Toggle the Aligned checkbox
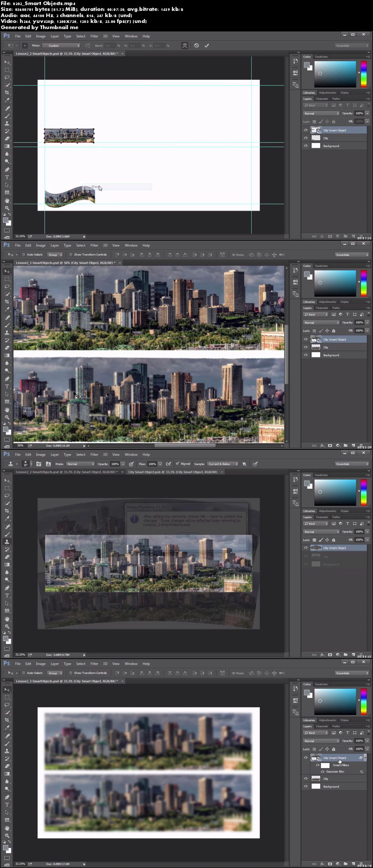Image resolution: width=373 pixels, height=868 pixels. pos(177,464)
